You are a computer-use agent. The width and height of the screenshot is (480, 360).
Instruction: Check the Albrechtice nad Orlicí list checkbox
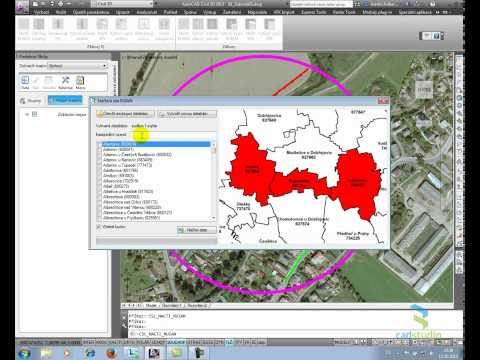tap(99, 202)
